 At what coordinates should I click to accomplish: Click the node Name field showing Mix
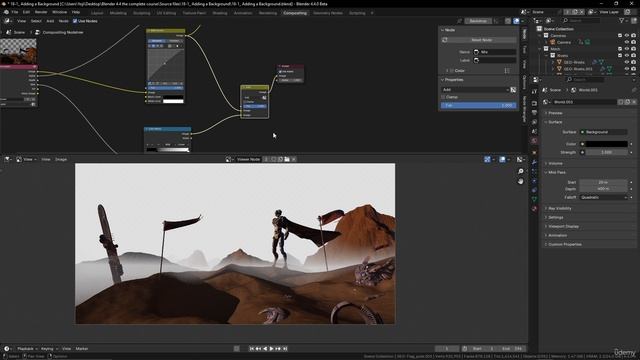click(494, 52)
